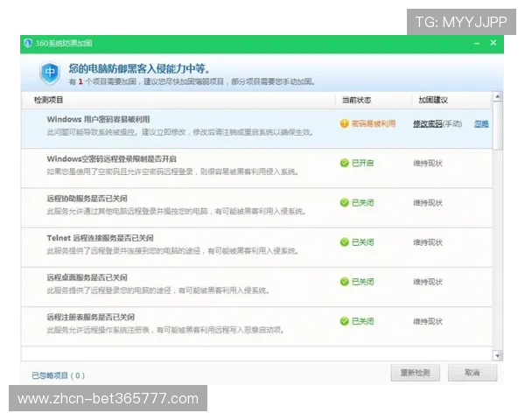
Task: Click 维持现状 in 远程桌面服务 row
Action: (x=428, y=282)
